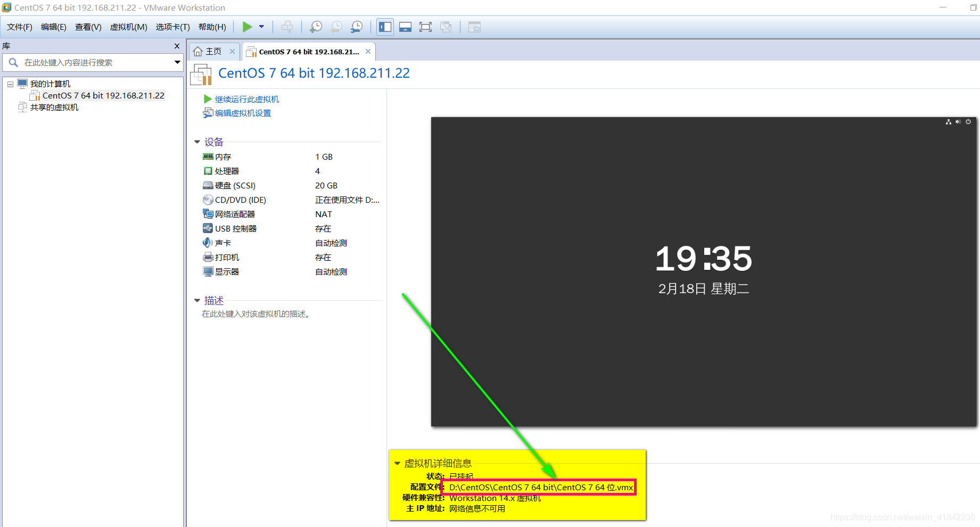Toggle the library sidebar view icon
Viewport: 980px width, 527px height.
click(385, 27)
